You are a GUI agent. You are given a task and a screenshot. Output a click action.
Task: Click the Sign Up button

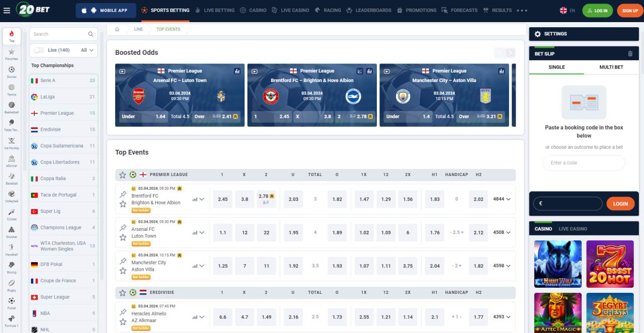pos(630,11)
